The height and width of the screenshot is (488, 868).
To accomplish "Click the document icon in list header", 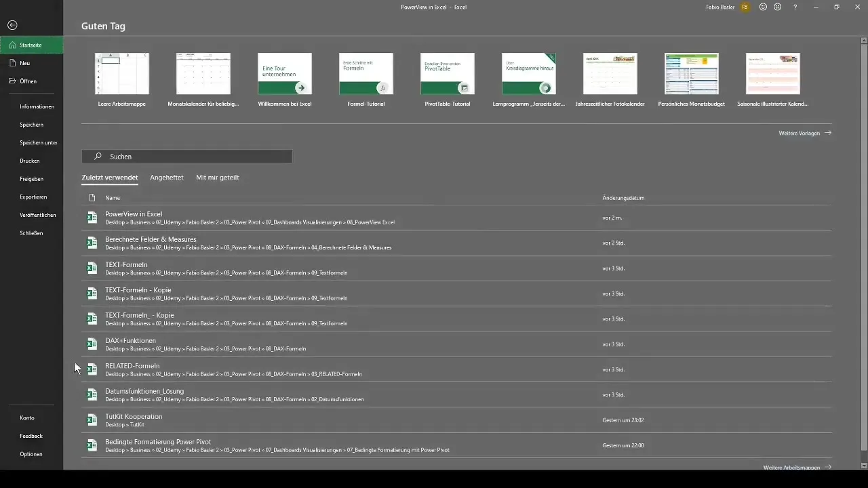I will tap(92, 198).
